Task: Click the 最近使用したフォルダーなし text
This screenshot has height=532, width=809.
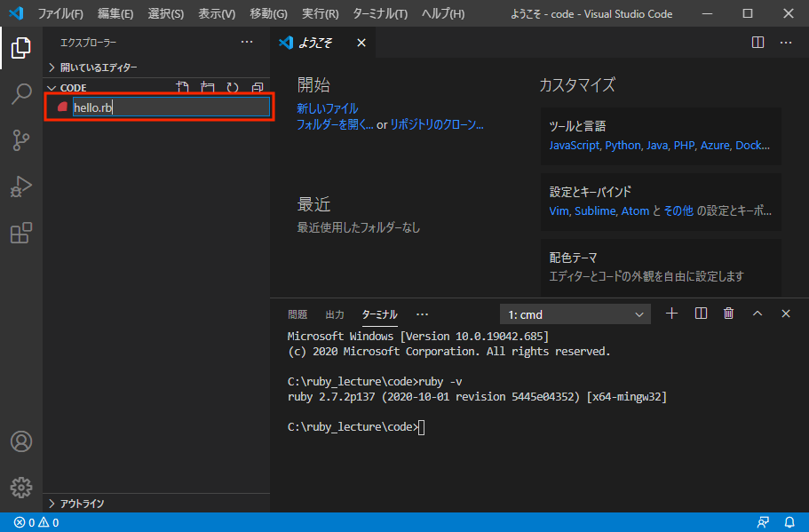Action: (x=359, y=227)
